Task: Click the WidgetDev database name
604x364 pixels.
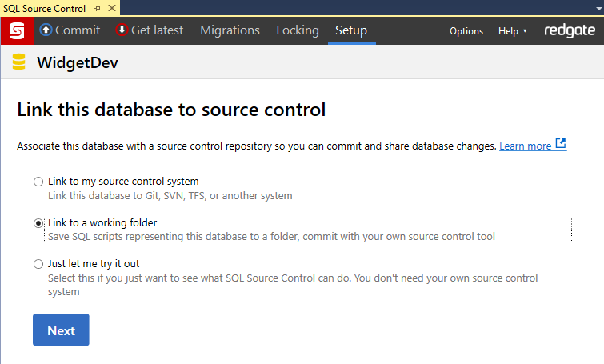Action: pos(78,63)
